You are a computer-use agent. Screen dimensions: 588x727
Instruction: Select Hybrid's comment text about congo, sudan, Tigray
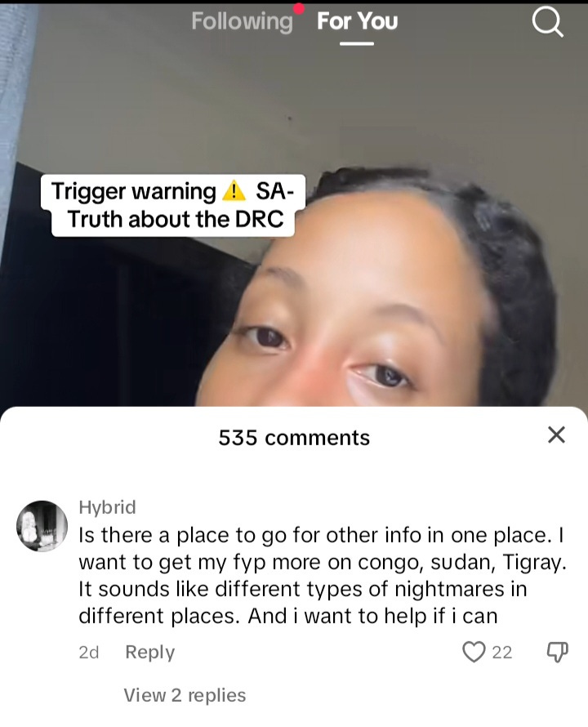(323, 575)
